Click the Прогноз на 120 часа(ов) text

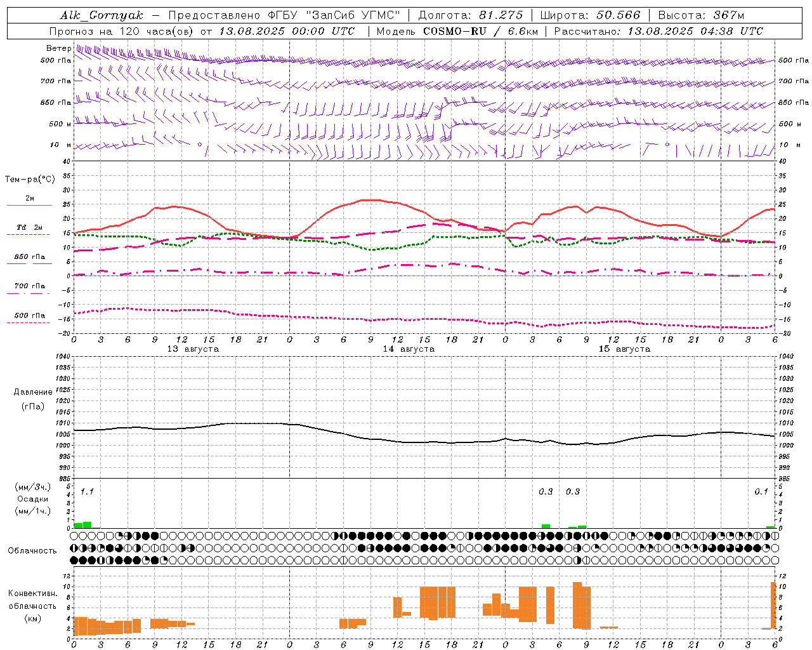[x=122, y=31]
